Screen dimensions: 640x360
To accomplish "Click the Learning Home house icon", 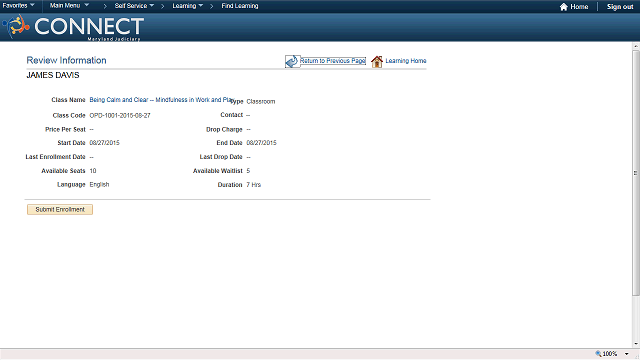I will [x=377, y=62].
